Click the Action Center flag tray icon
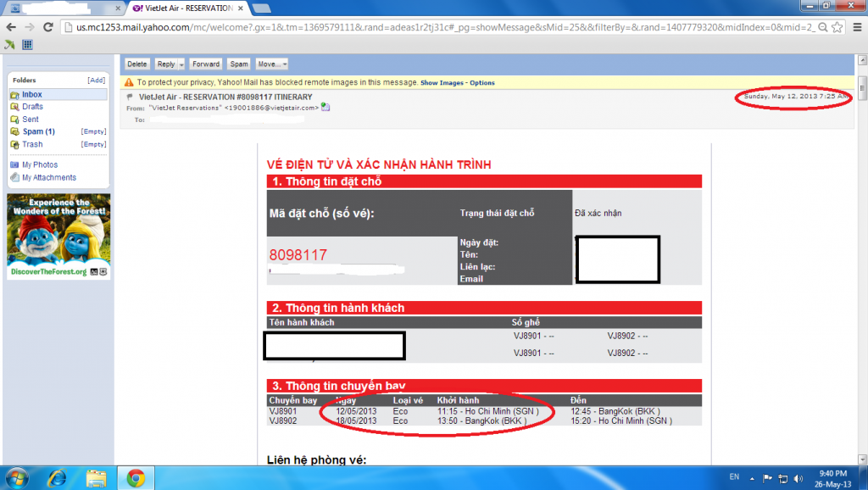The image size is (868, 490). click(x=767, y=478)
